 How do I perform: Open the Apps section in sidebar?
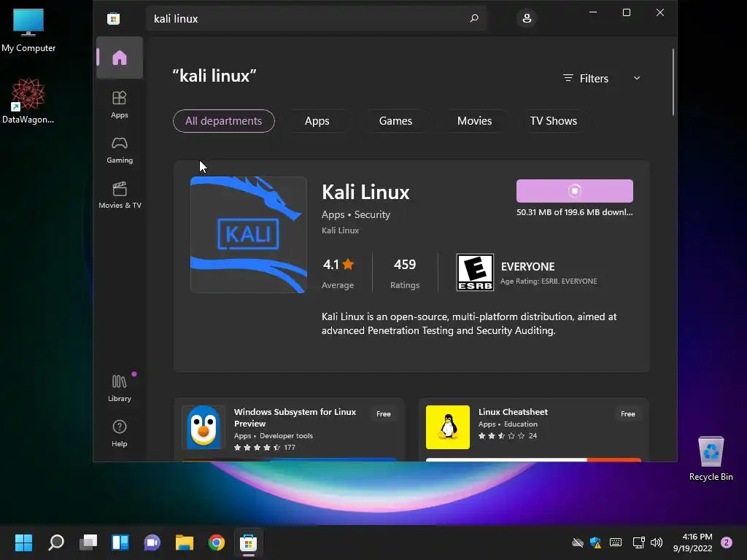pos(120,104)
